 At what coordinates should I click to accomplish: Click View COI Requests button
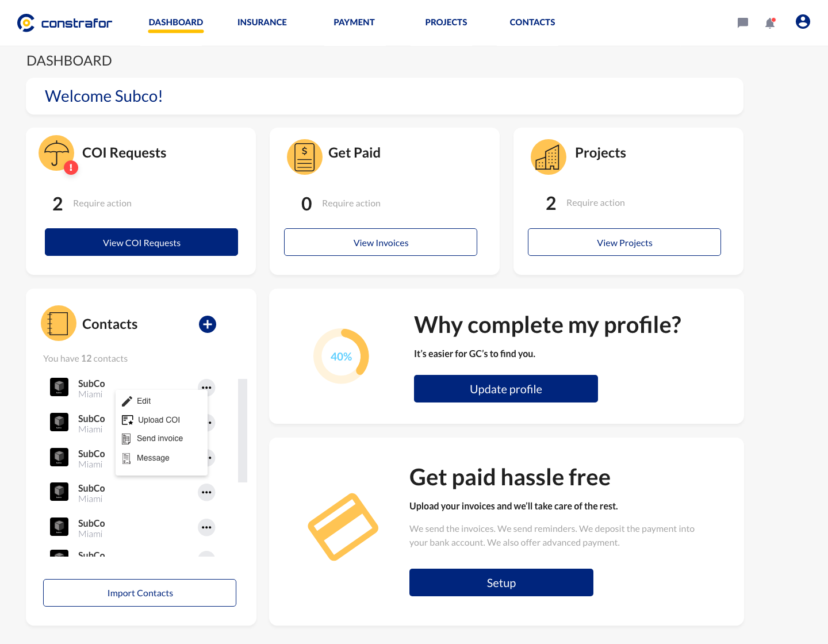pos(141,242)
